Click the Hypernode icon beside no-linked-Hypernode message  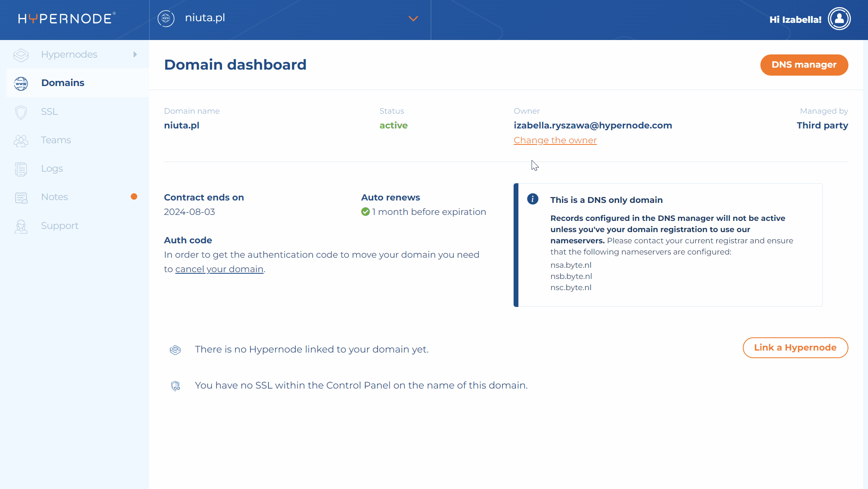175,350
